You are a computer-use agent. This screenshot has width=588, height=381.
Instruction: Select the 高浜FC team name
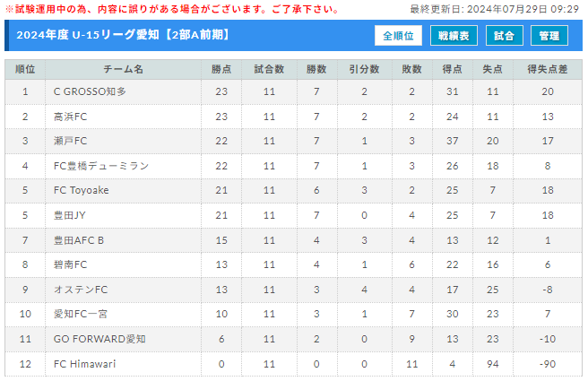[70, 117]
